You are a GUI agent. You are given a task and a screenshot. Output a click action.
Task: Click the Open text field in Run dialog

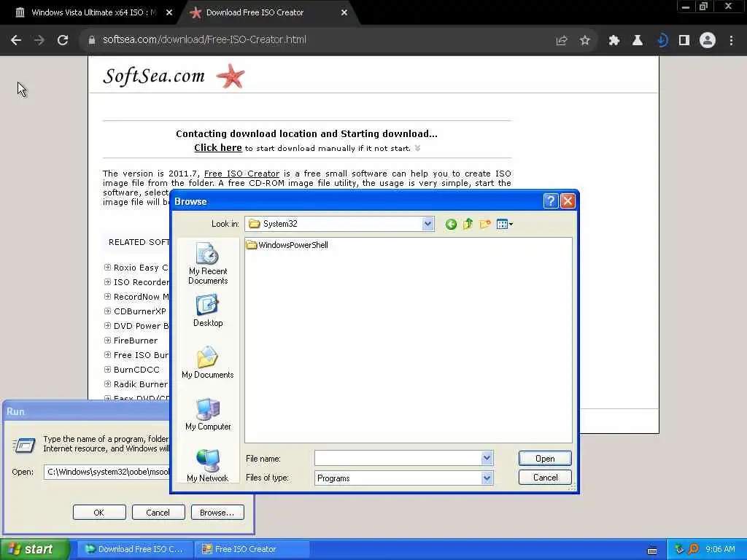(x=107, y=472)
